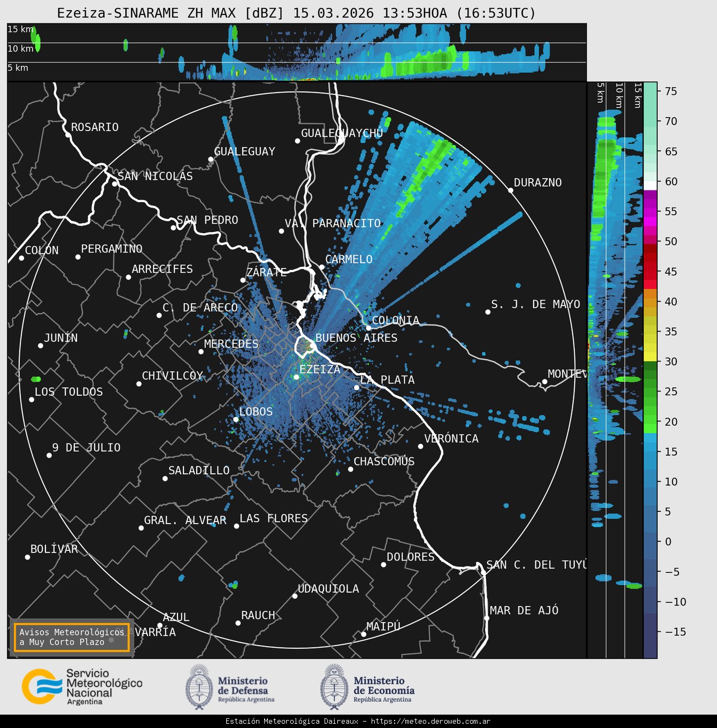Click the white 60 dBZ band on color scale

(x=650, y=185)
